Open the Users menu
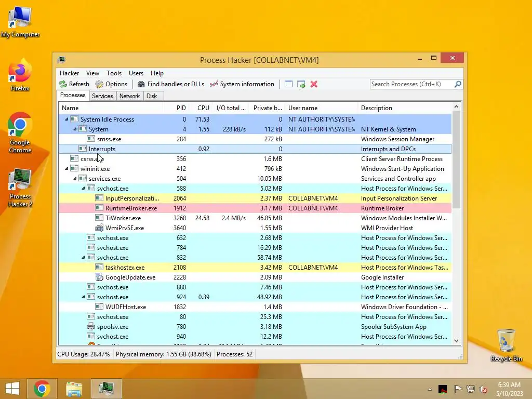The height and width of the screenshot is (399, 532). pyautogui.click(x=136, y=73)
